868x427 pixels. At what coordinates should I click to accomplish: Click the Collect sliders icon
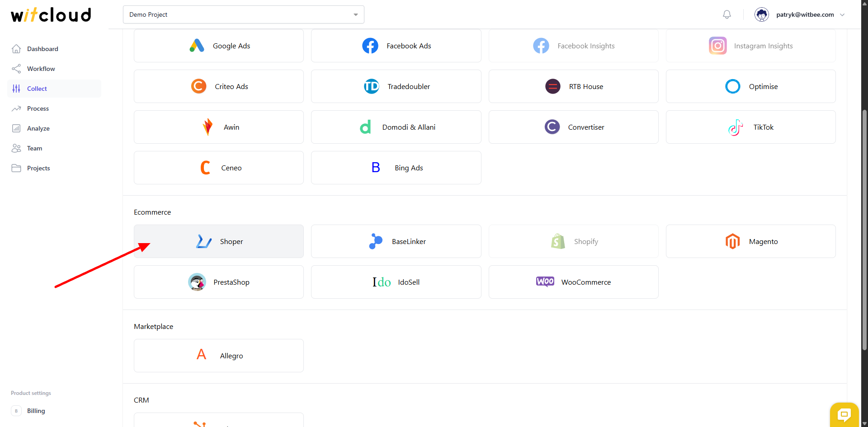[16, 89]
